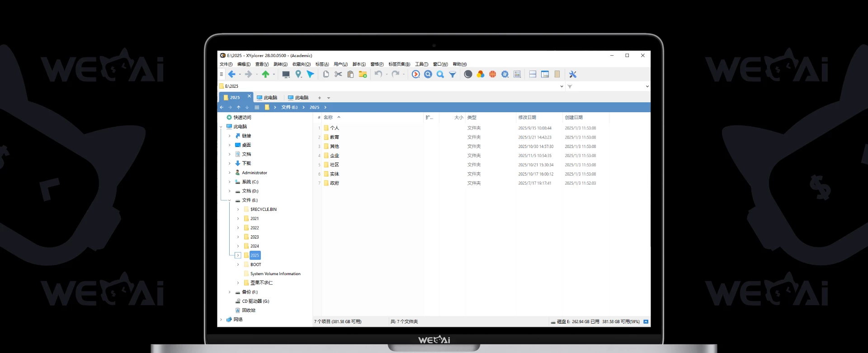Click breadcrumb bar hamburger menu icon
The height and width of the screenshot is (353, 868).
tap(257, 107)
